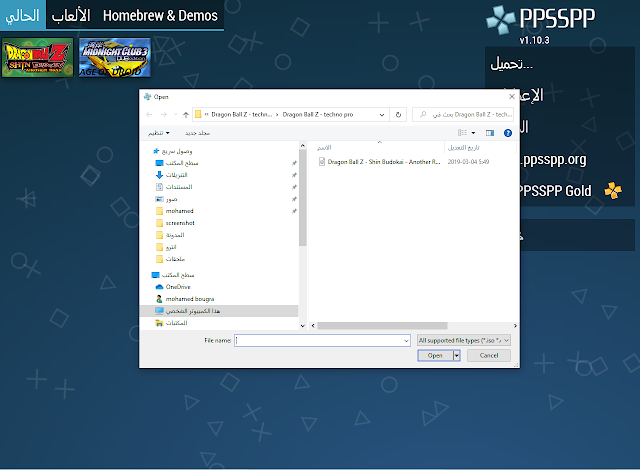Go back with the dialog back arrow

coord(149,115)
